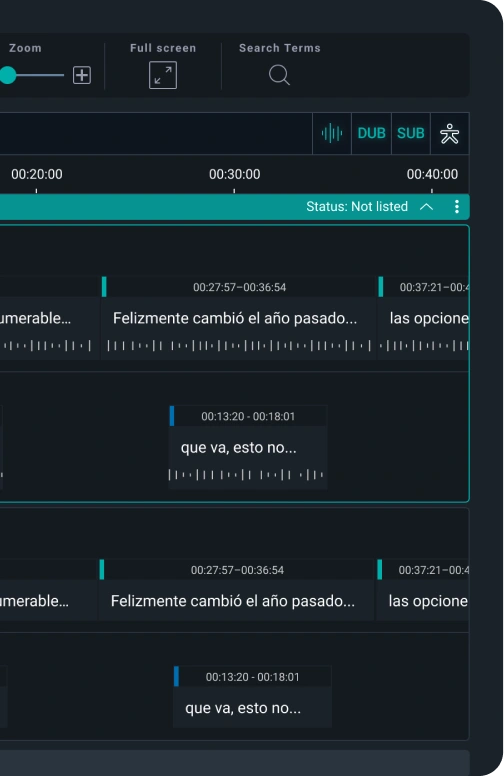Toggle the audio waveform view
This screenshot has width=504, height=776.
coord(332,134)
